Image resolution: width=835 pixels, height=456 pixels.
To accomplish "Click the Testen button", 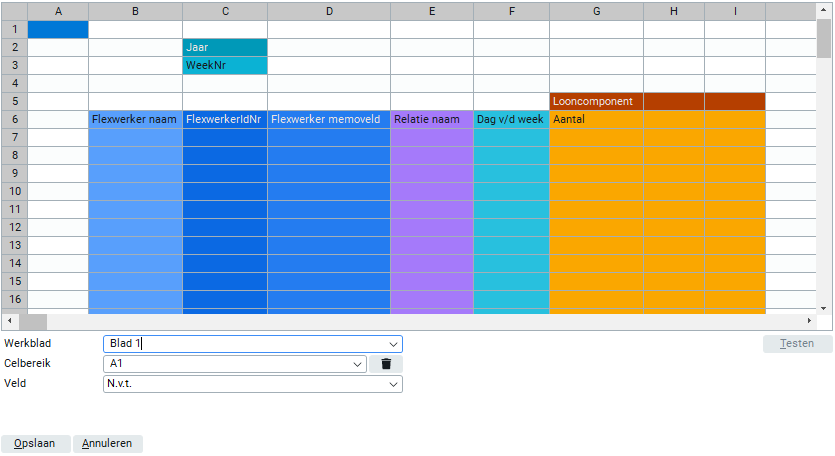I will [797, 344].
